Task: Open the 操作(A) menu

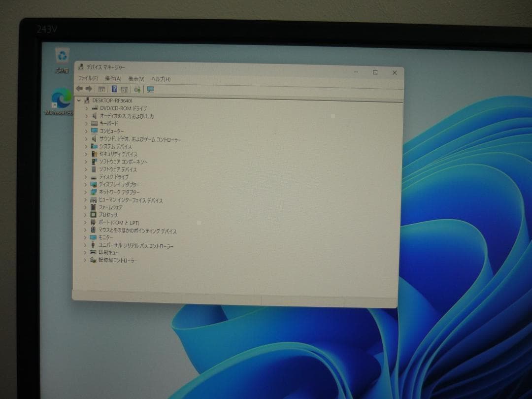Action: [113, 78]
